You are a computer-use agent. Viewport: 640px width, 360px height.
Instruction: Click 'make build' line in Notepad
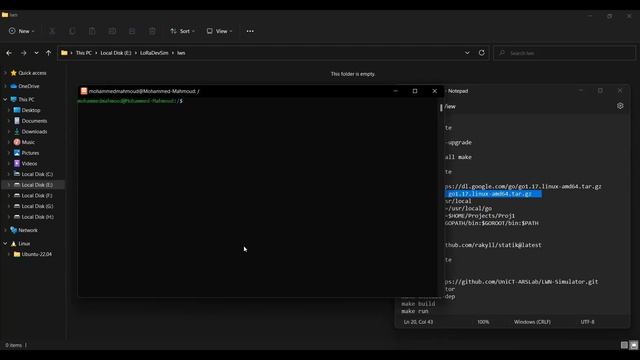point(418,304)
